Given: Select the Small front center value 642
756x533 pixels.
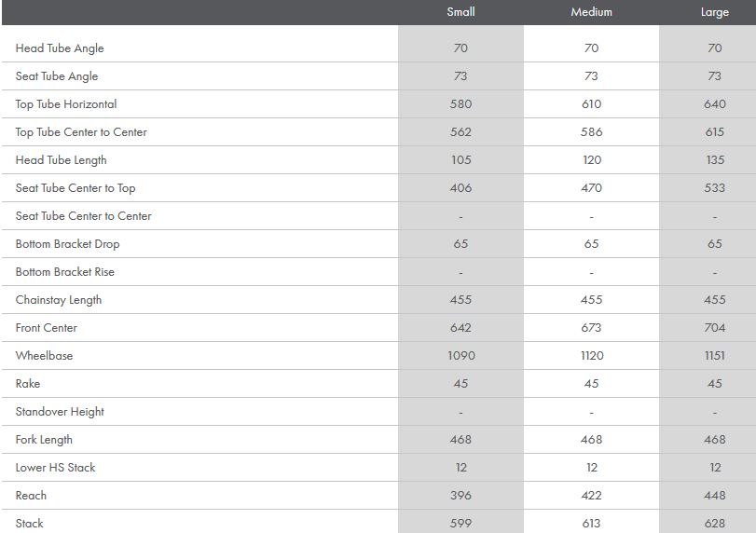Looking at the screenshot, I should 460,328.
